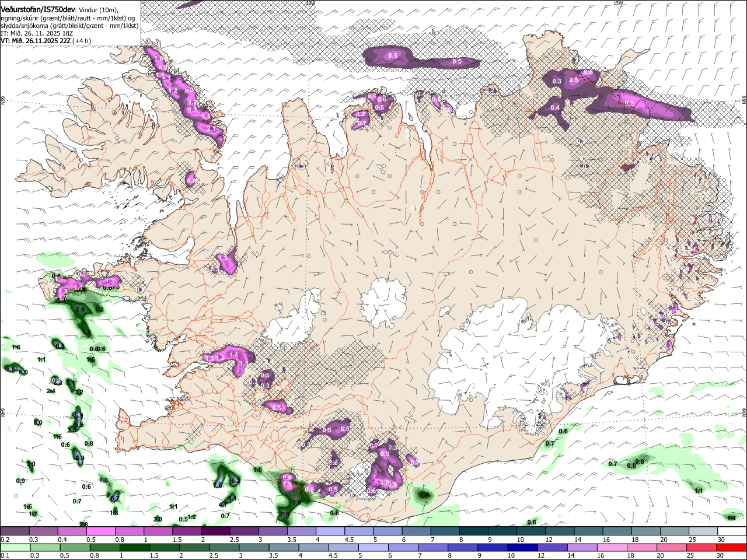Click the 15W longitude label
This screenshot has height=560, width=747.
[619, 3]
